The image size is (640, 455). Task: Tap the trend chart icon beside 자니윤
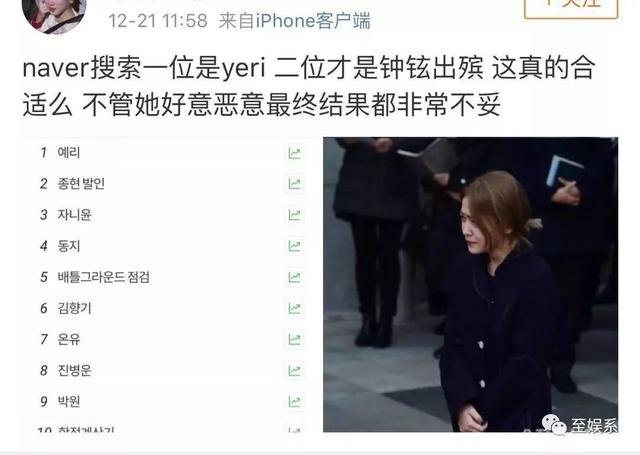click(294, 215)
